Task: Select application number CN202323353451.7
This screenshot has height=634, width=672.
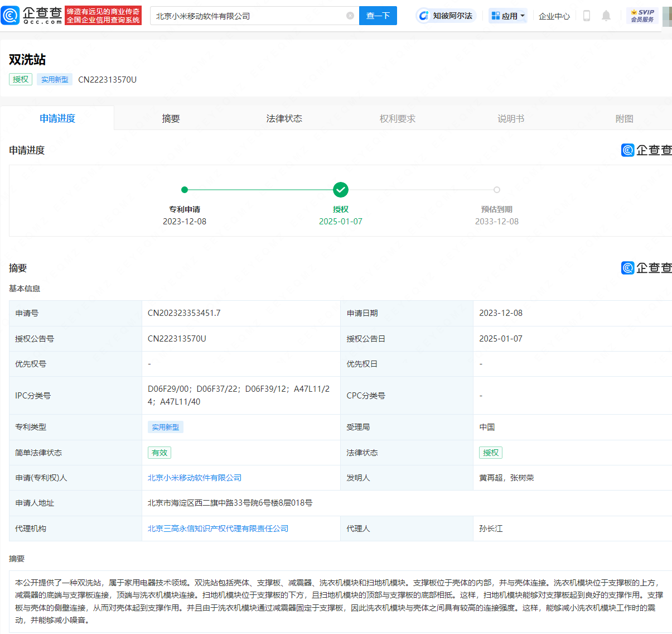Action: point(184,313)
